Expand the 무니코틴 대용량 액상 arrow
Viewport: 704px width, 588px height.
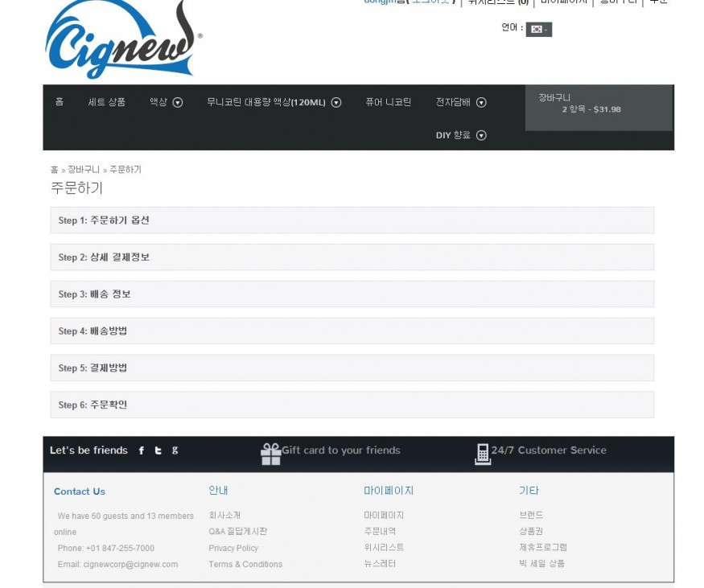tap(336, 102)
